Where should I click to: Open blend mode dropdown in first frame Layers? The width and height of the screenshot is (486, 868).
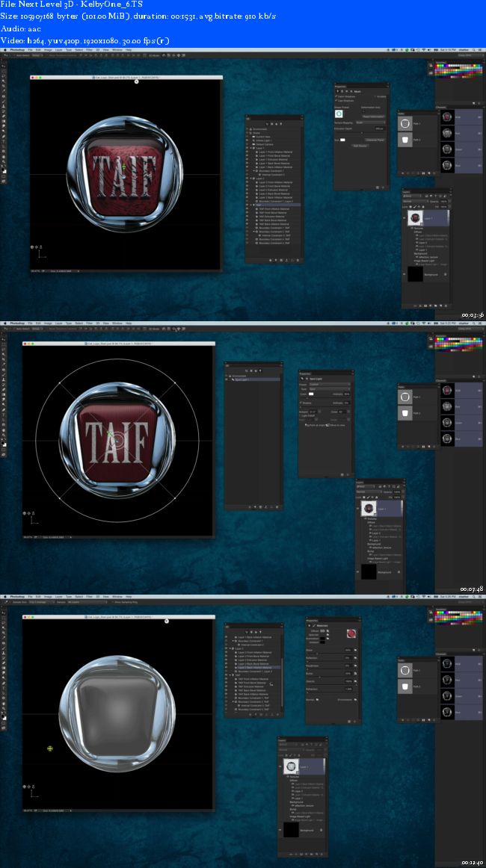tap(416, 202)
